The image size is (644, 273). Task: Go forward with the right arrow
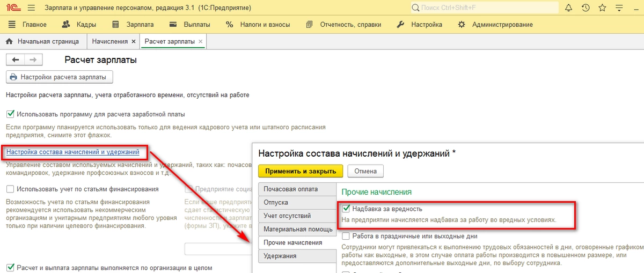coord(33,60)
